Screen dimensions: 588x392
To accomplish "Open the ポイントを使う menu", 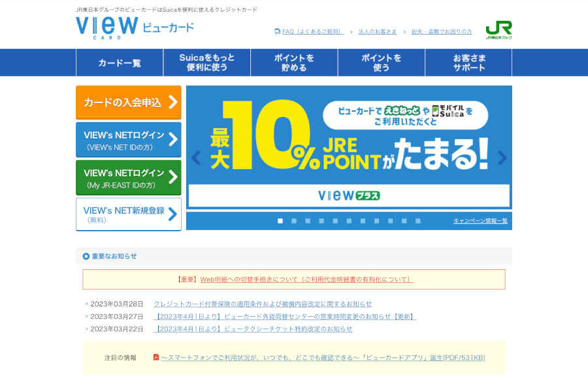I will pyautogui.click(x=382, y=63).
